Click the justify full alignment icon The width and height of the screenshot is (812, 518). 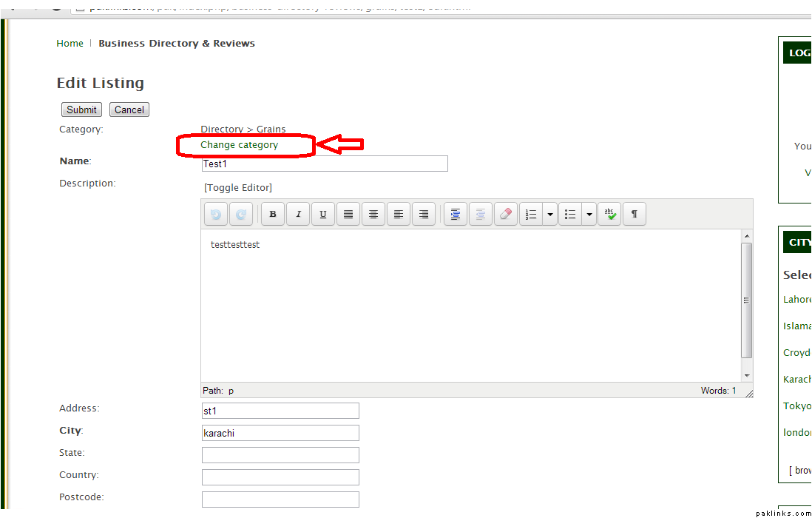pos(348,215)
